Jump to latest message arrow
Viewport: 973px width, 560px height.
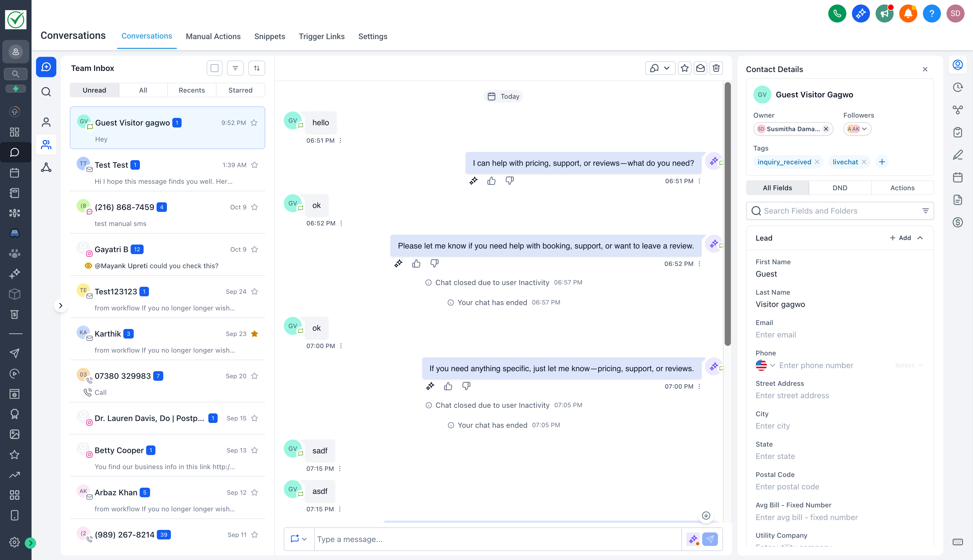click(x=706, y=515)
